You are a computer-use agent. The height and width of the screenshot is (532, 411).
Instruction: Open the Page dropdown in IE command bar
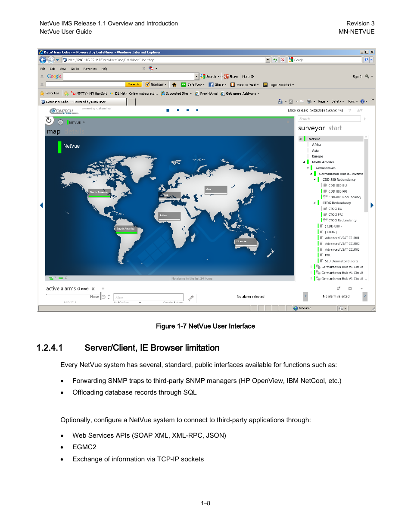[x=323, y=102]
